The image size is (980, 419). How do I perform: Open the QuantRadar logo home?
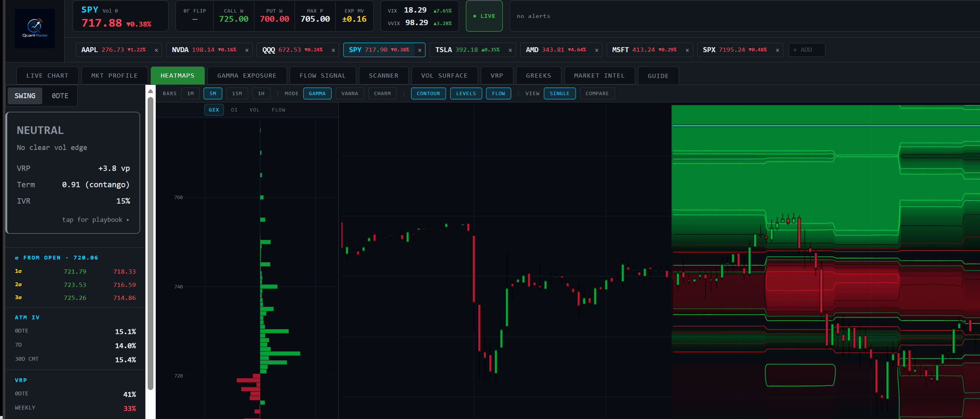(35, 28)
